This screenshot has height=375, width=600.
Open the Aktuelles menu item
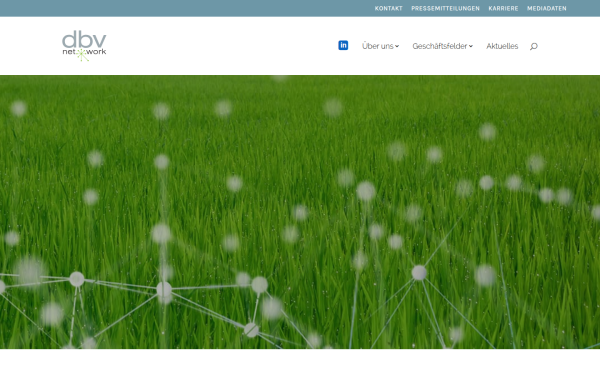(502, 46)
